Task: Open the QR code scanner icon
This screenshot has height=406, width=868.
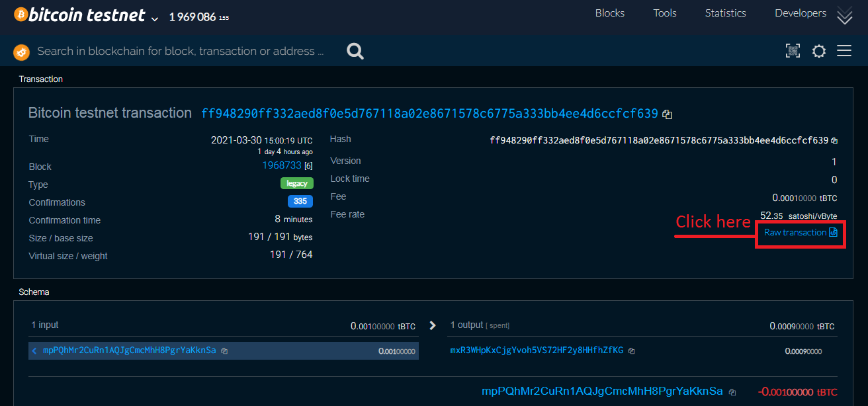Action: 793,51
